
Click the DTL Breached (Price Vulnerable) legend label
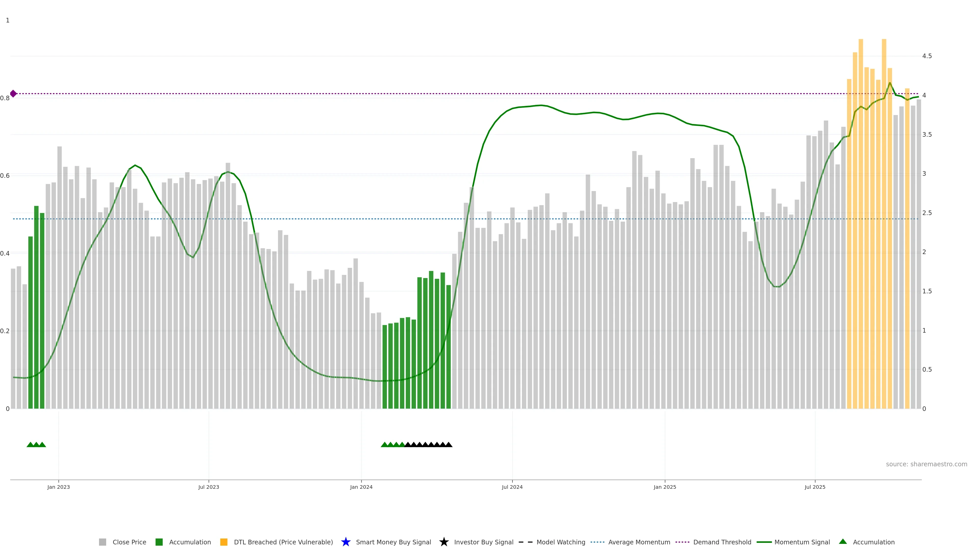click(x=283, y=542)
